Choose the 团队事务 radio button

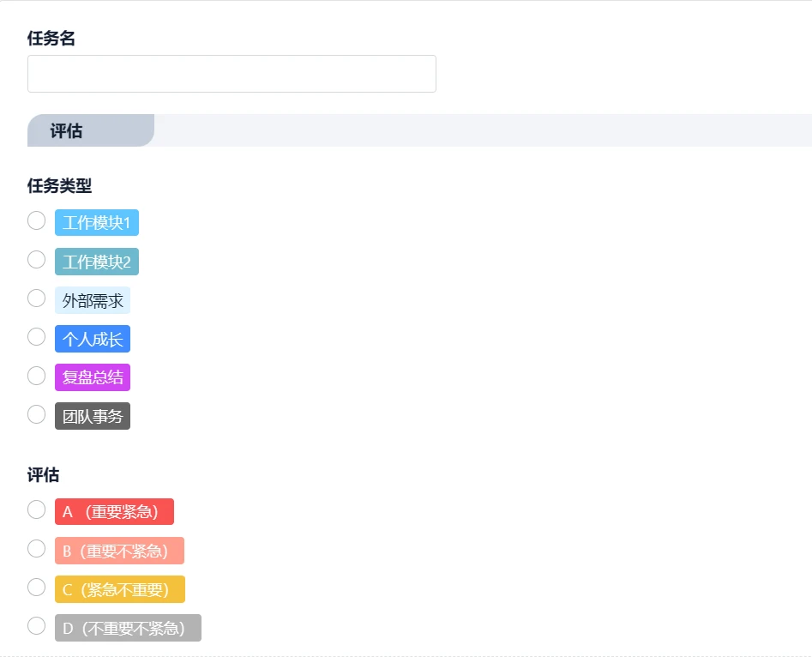[x=36, y=414]
